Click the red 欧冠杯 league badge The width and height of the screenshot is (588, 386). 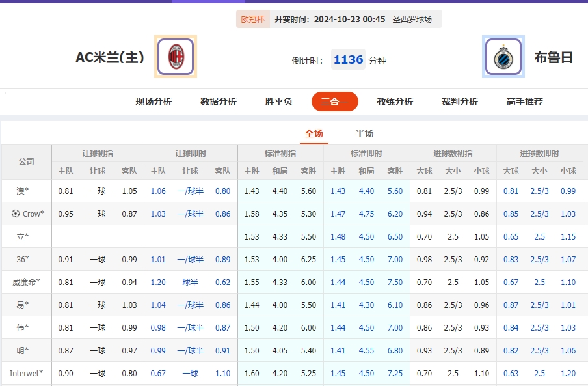(x=252, y=19)
